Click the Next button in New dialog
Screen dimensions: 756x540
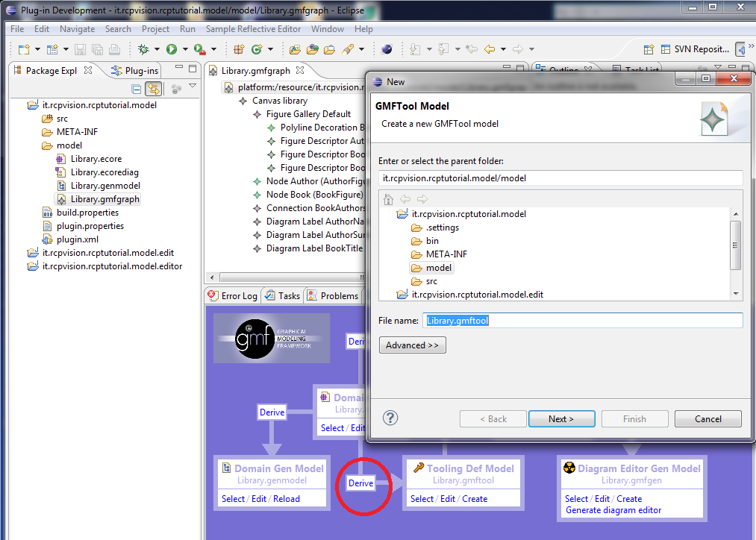[562, 418]
